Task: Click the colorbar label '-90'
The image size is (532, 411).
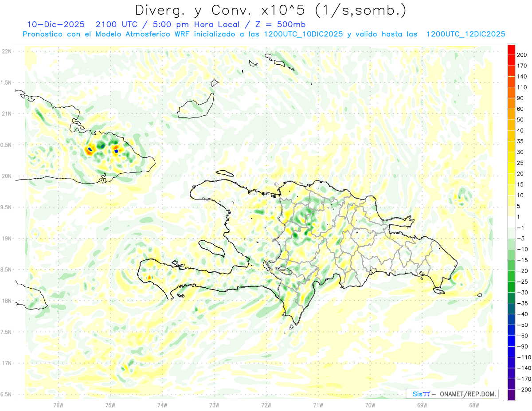Action: coord(522,347)
